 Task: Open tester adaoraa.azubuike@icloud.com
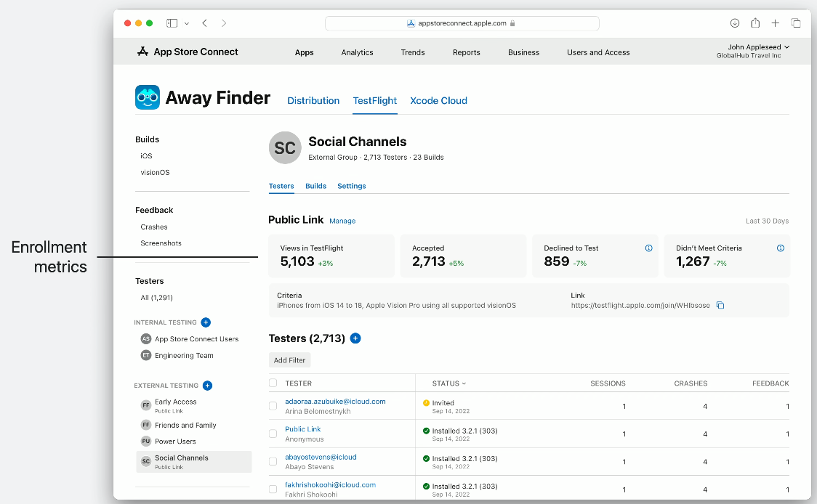click(x=335, y=402)
